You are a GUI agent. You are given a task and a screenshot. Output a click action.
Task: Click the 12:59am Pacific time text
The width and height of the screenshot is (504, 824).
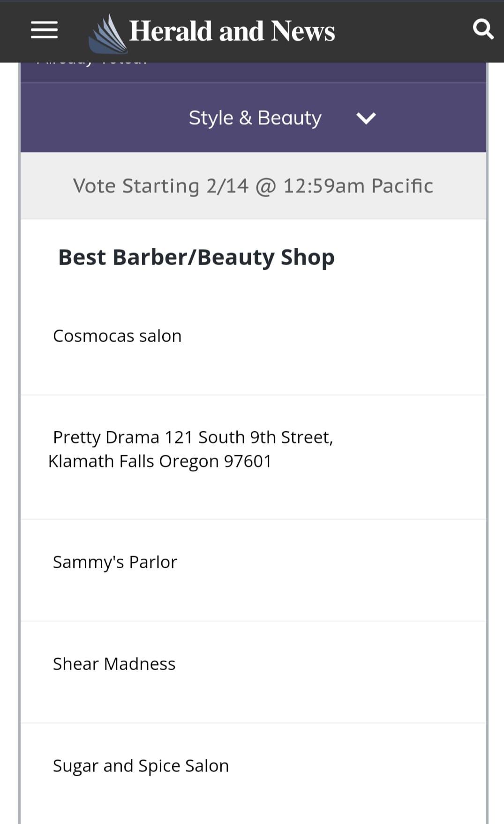click(358, 186)
